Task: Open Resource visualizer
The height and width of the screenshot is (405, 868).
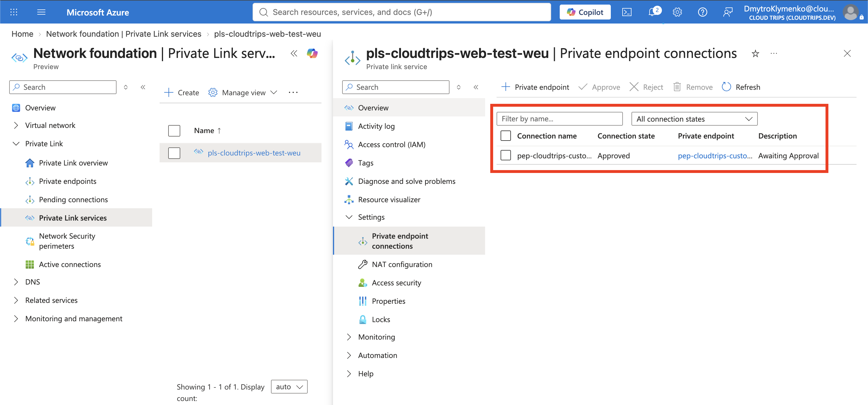Action: pos(389,200)
